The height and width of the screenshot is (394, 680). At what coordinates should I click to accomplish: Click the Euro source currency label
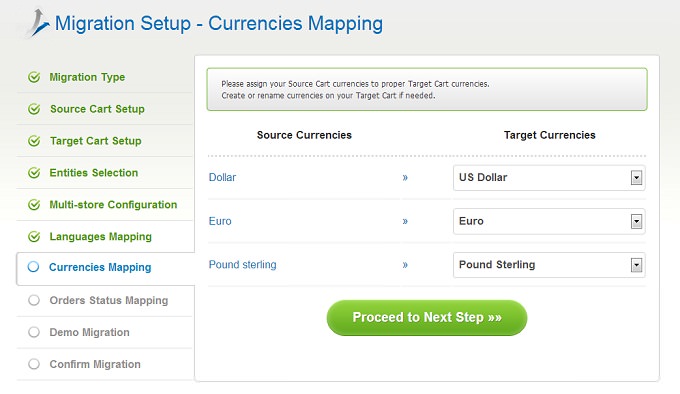(220, 221)
